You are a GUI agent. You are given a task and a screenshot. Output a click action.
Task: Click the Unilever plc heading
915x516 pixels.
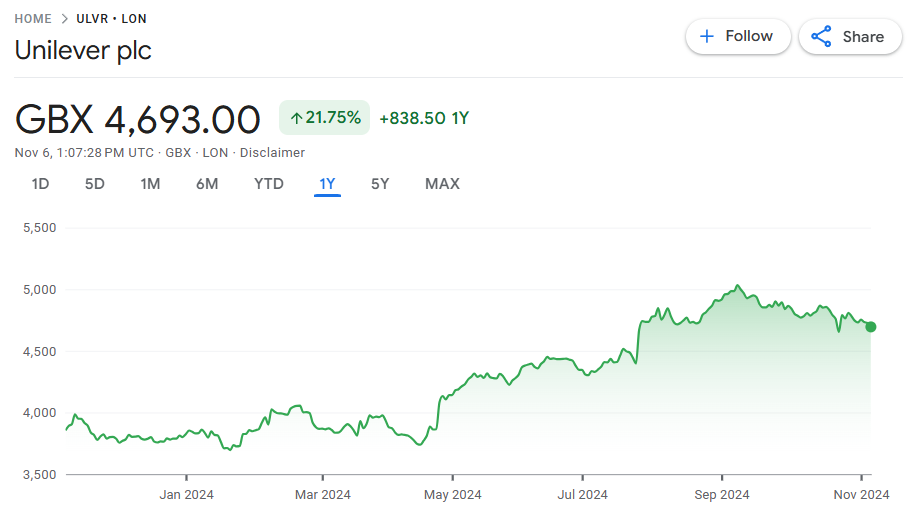pos(83,50)
